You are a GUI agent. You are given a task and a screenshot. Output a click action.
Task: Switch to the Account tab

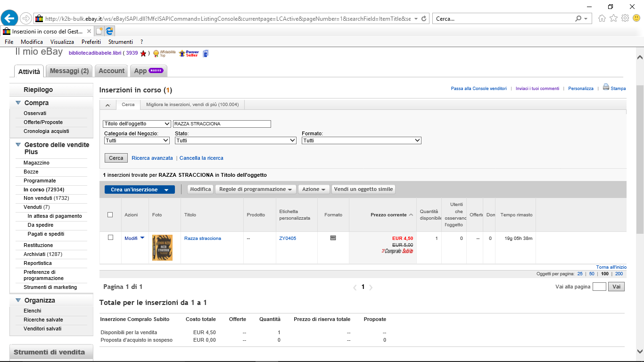tap(111, 71)
